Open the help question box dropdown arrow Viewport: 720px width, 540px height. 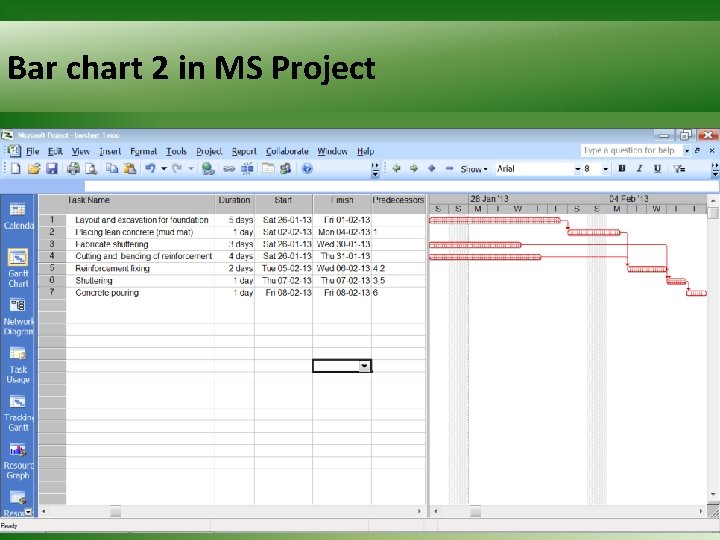pyautogui.click(x=686, y=151)
